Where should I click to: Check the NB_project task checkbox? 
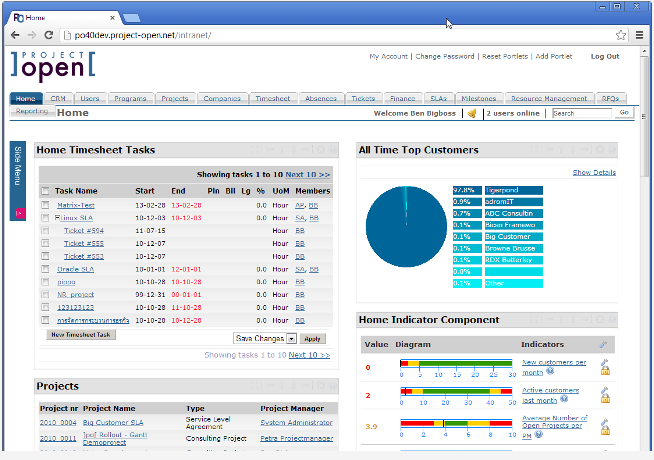[x=45, y=294]
